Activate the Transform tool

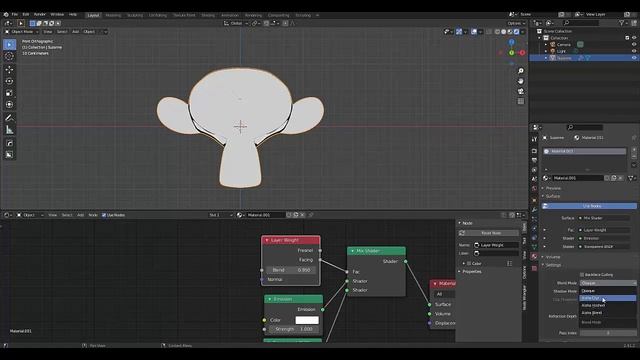[x=9, y=105]
